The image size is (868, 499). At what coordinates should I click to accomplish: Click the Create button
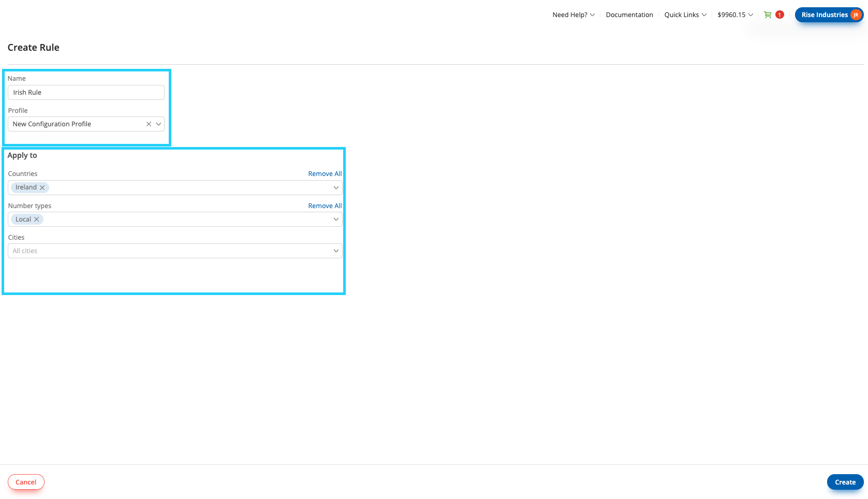(845, 482)
